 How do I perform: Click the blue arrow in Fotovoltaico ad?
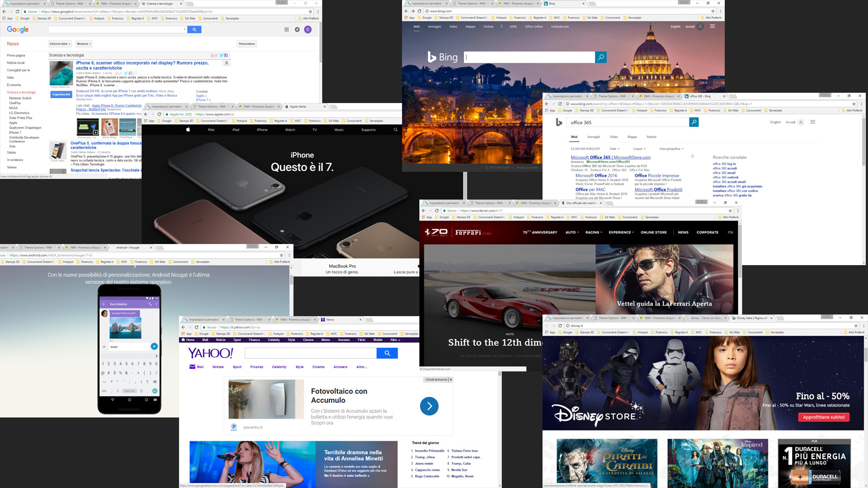(429, 406)
